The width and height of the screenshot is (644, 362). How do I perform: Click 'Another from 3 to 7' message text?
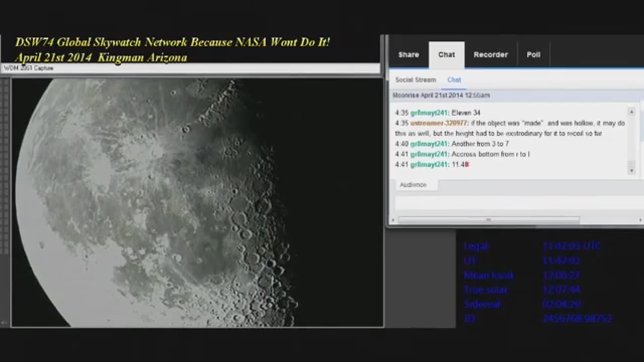point(480,144)
